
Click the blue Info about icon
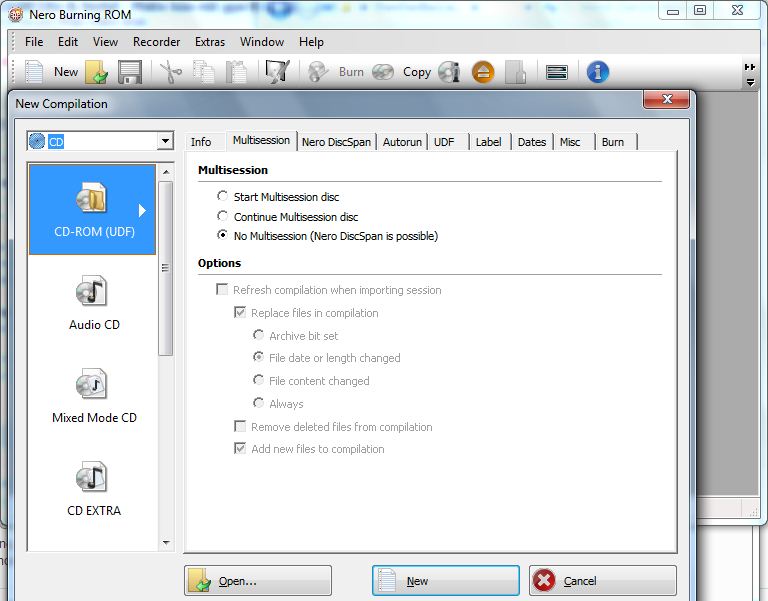point(598,72)
